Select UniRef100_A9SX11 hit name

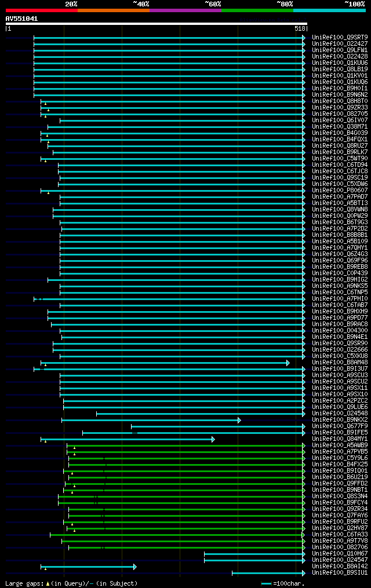[x=340, y=388]
